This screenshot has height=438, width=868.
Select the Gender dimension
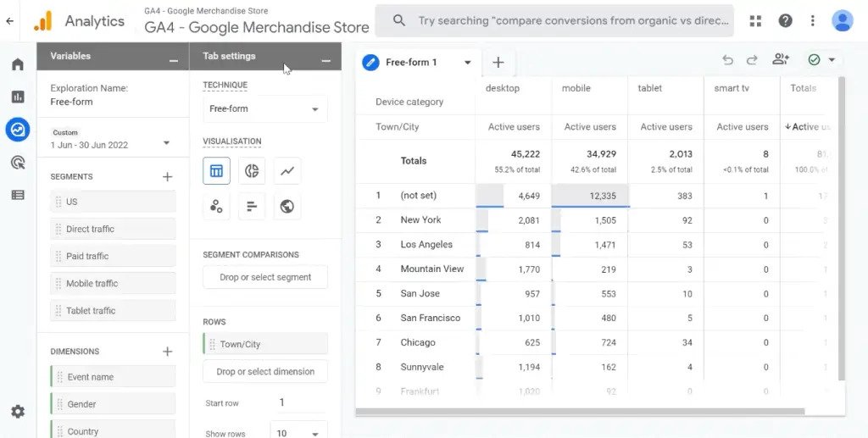[x=113, y=404]
